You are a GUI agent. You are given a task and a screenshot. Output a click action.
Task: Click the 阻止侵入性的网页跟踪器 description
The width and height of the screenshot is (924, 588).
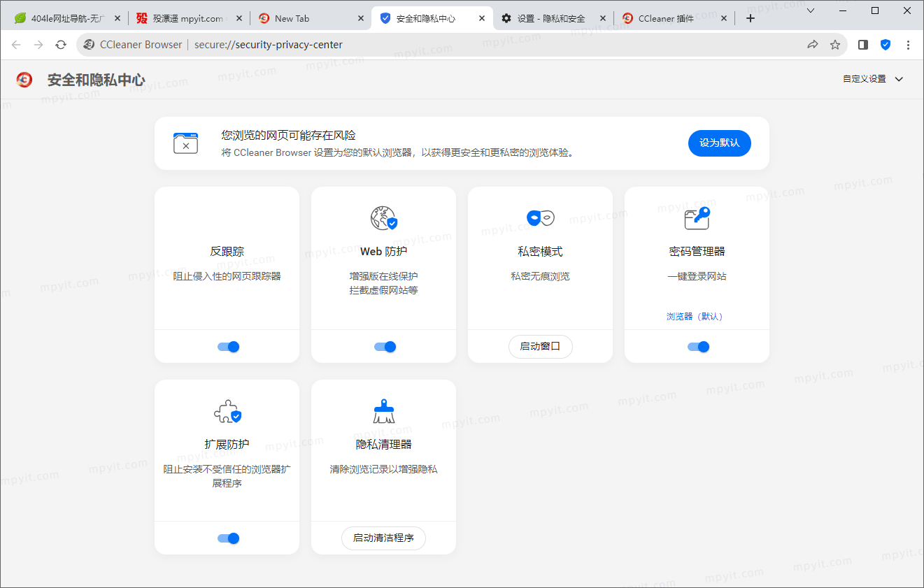coord(227,277)
